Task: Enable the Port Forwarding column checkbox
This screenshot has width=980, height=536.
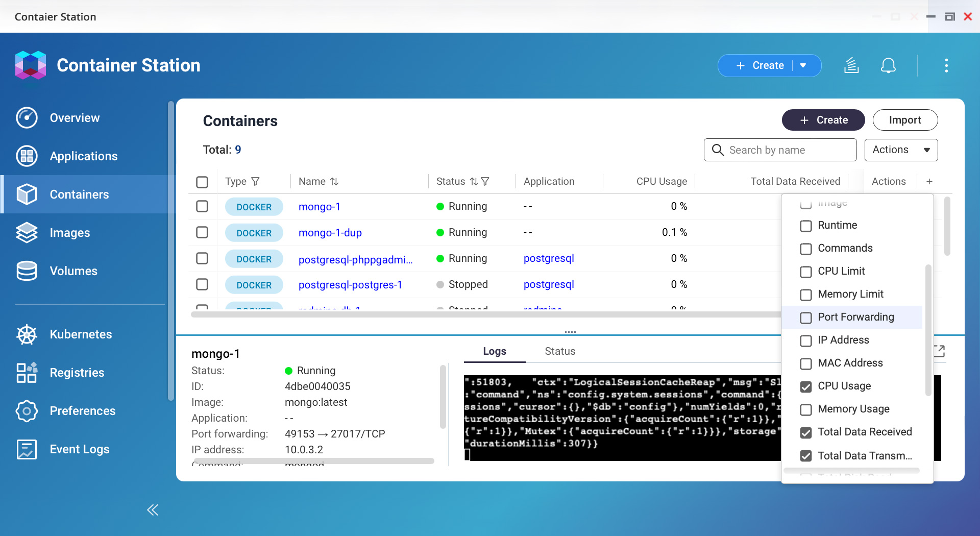Action: coord(805,318)
